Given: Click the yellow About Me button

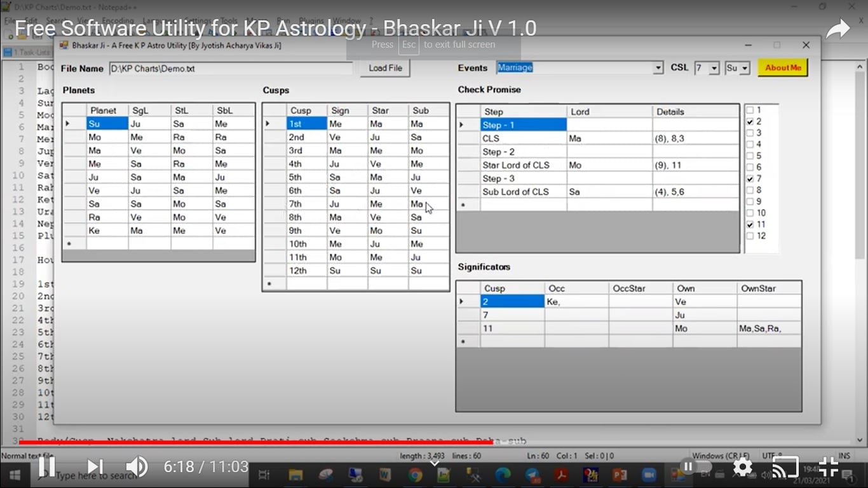Looking at the screenshot, I should pos(783,67).
